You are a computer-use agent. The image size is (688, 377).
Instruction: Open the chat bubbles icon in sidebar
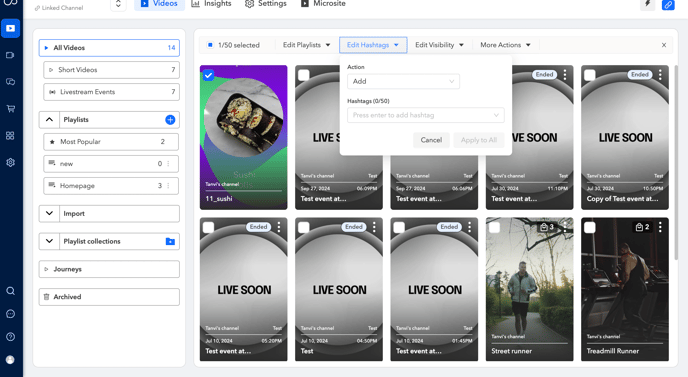click(11, 82)
